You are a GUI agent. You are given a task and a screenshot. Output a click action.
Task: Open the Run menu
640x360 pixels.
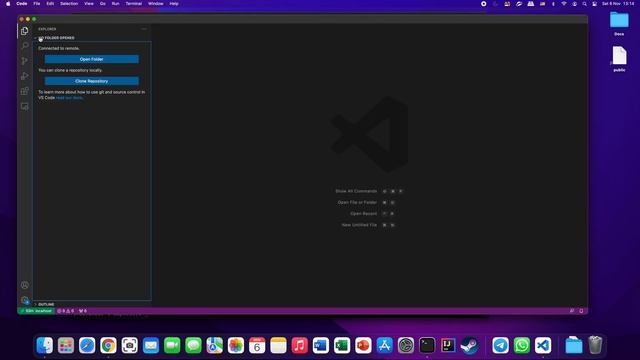pyautogui.click(x=116, y=4)
